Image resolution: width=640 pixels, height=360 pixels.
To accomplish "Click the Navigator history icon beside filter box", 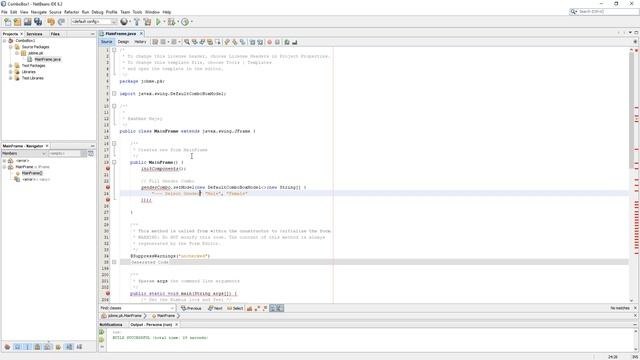I will pos(91,153).
